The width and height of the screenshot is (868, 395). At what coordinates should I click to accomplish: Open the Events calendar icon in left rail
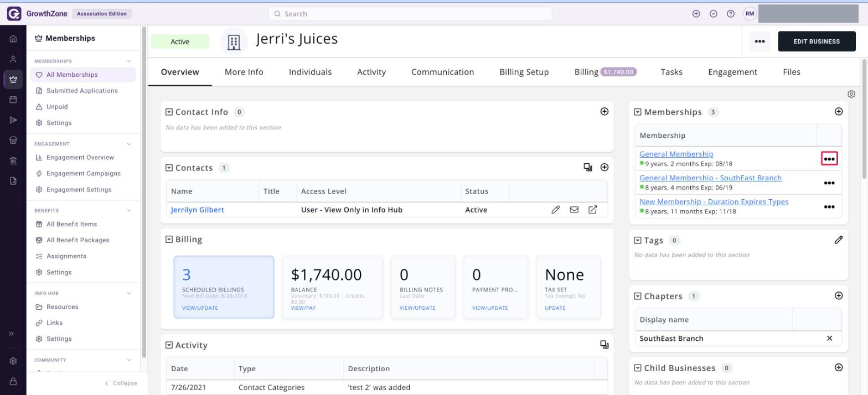click(x=13, y=100)
